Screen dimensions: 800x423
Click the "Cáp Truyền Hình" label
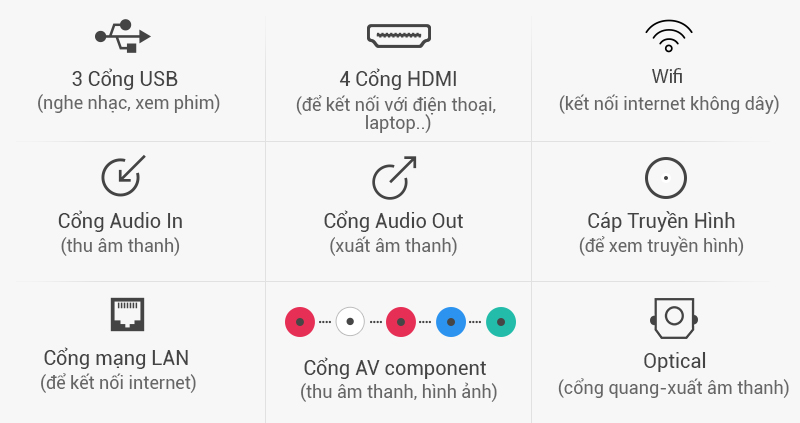point(661,221)
